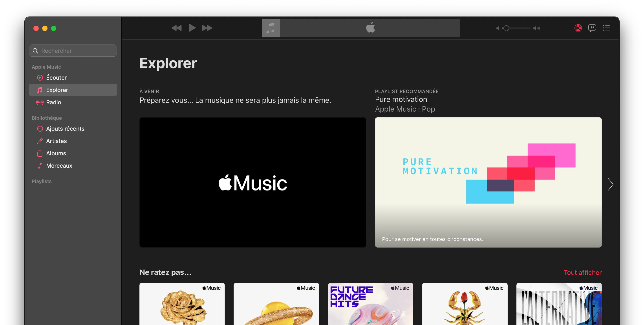Screen dimensions: 644x325
Task: Open Morceaux in the Bibliothèque
Action: (x=59, y=165)
